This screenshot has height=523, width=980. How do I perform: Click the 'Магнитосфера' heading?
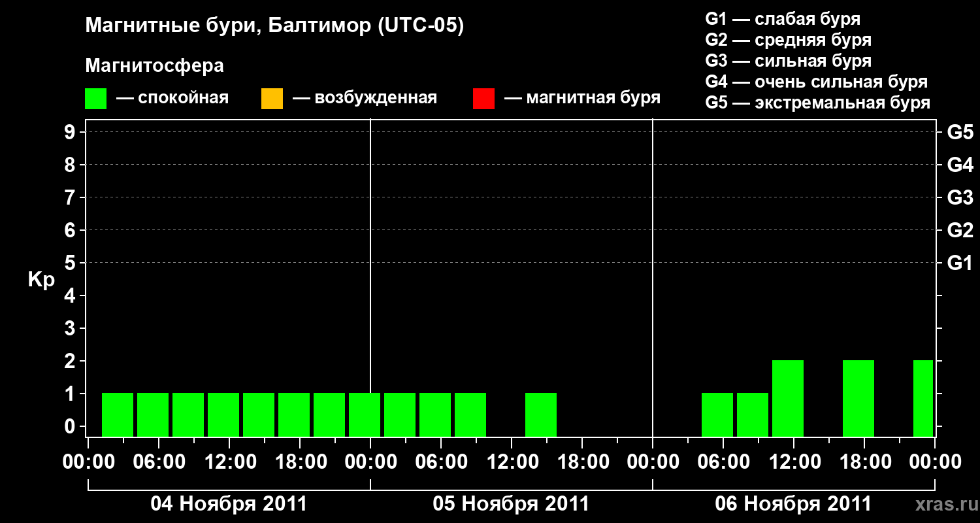click(x=155, y=66)
